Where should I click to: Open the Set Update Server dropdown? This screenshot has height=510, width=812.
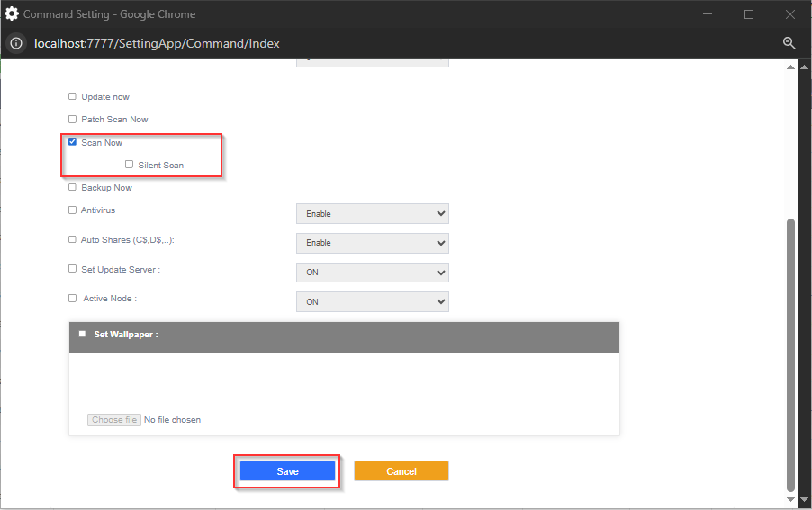pos(372,273)
